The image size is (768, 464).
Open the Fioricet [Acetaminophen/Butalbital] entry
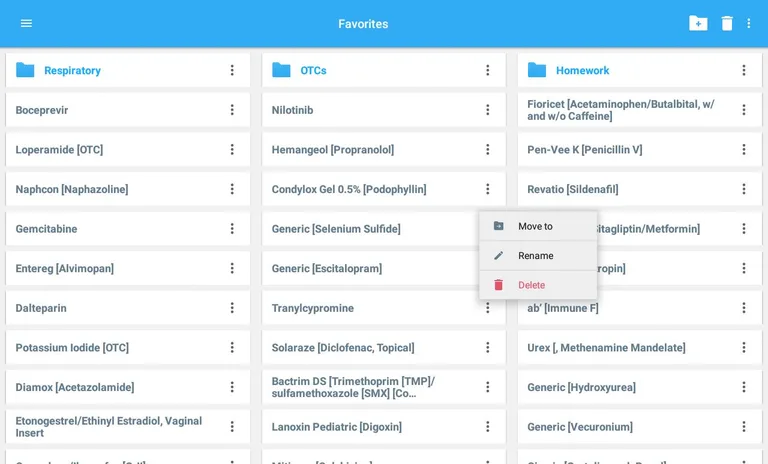tap(639, 110)
